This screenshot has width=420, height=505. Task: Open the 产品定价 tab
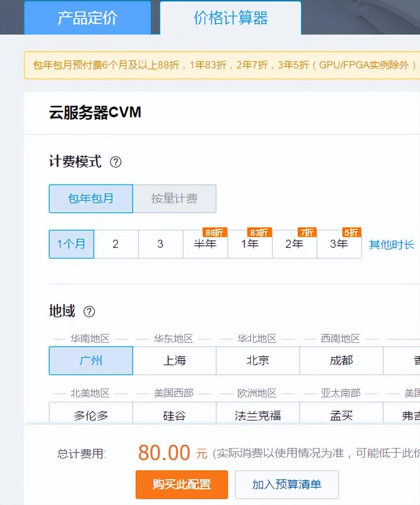pyautogui.click(x=88, y=18)
